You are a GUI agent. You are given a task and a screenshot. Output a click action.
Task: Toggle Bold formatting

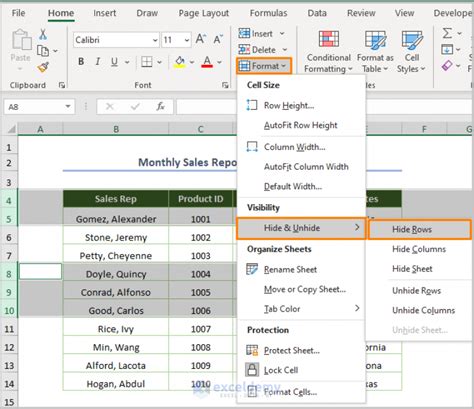(81, 62)
